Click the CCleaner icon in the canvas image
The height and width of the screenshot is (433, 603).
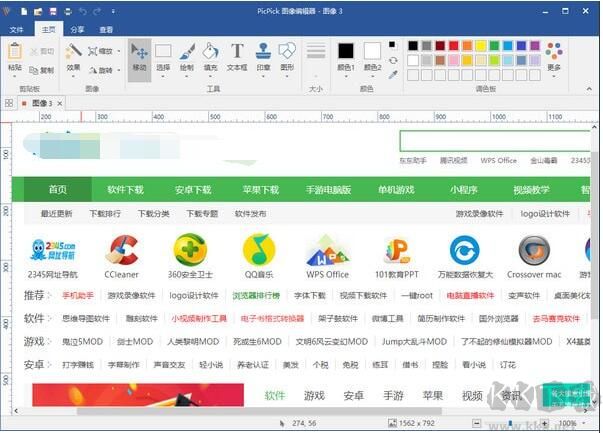[122, 250]
